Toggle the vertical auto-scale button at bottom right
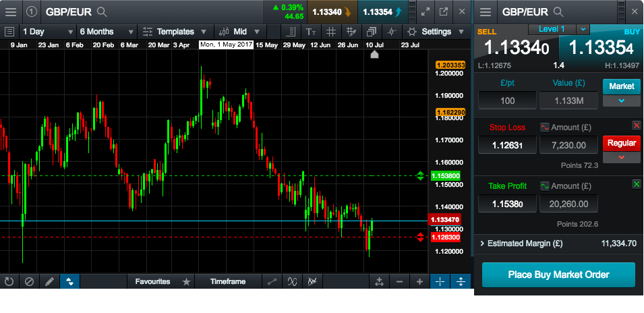The width and height of the screenshot is (644, 313). [x=461, y=281]
